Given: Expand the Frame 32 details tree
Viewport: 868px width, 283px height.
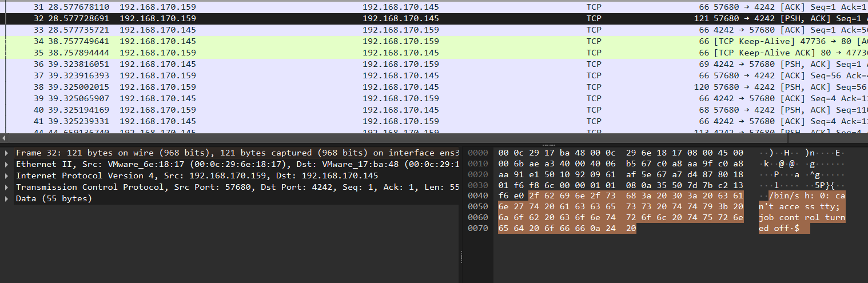Looking at the screenshot, I should click(x=7, y=153).
